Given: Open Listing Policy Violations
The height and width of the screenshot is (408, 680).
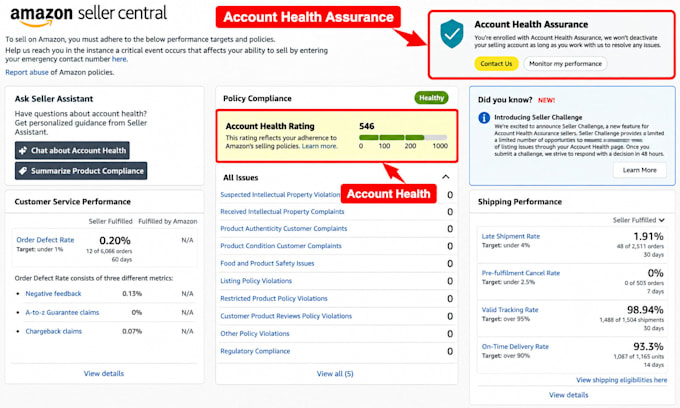Looking at the screenshot, I should pos(256,281).
